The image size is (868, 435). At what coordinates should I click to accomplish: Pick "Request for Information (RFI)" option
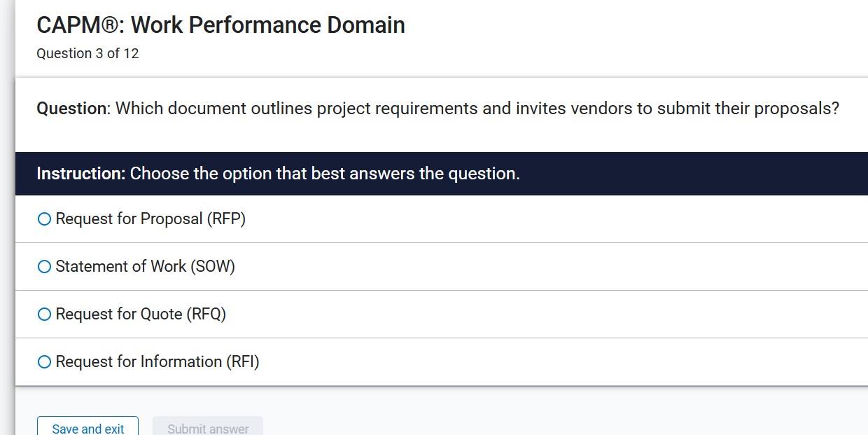coord(157,361)
